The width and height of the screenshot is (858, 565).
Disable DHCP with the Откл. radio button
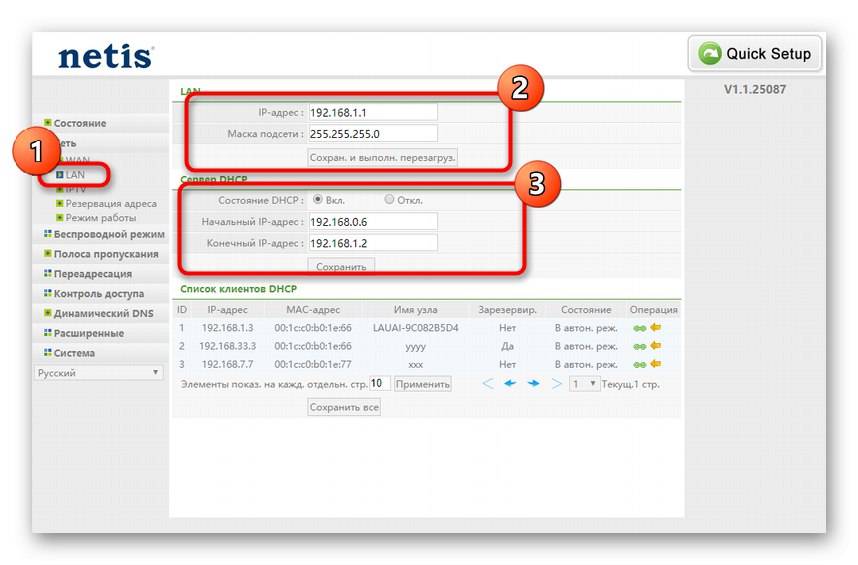(x=389, y=200)
